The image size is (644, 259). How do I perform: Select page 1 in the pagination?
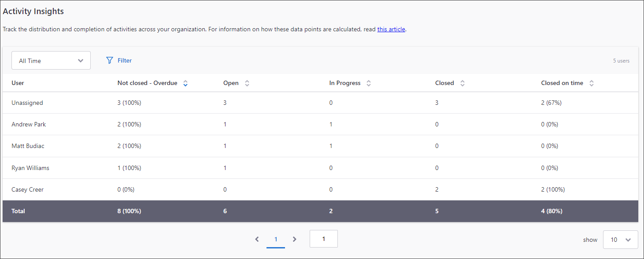point(276,239)
